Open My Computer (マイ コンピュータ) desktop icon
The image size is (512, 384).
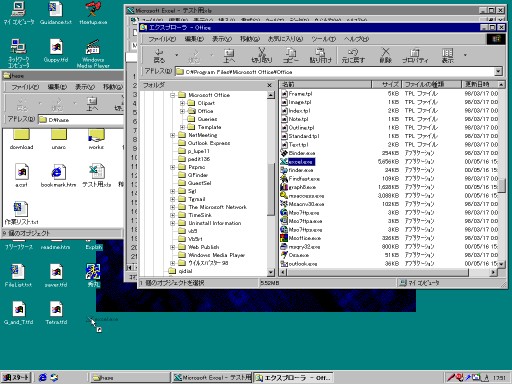pos(19,13)
